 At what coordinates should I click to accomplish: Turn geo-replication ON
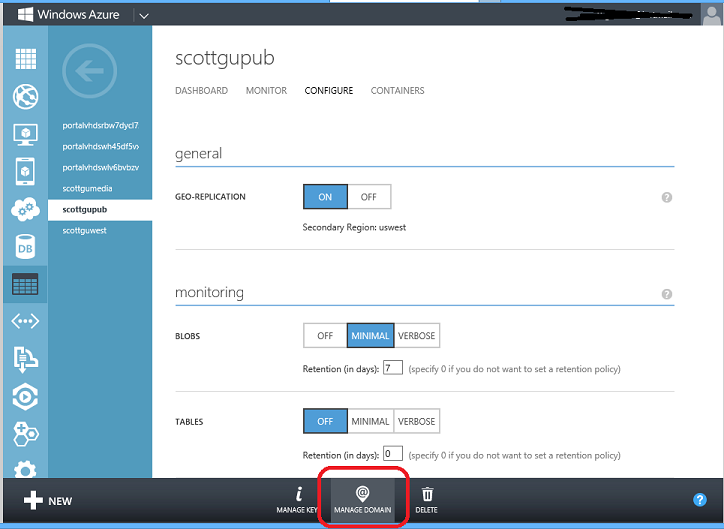tap(325, 197)
